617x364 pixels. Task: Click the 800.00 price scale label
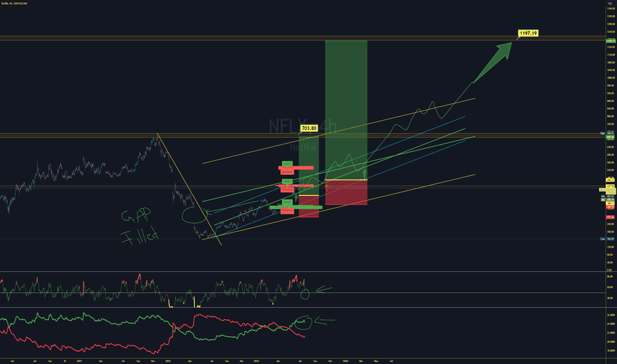click(610, 116)
